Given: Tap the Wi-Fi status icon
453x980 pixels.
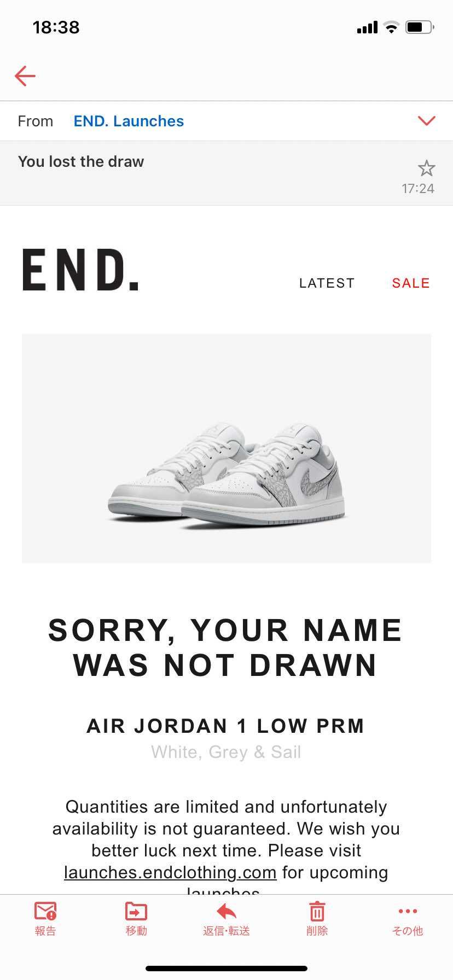Looking at the screenshot, I should click(x=391, y=27).
